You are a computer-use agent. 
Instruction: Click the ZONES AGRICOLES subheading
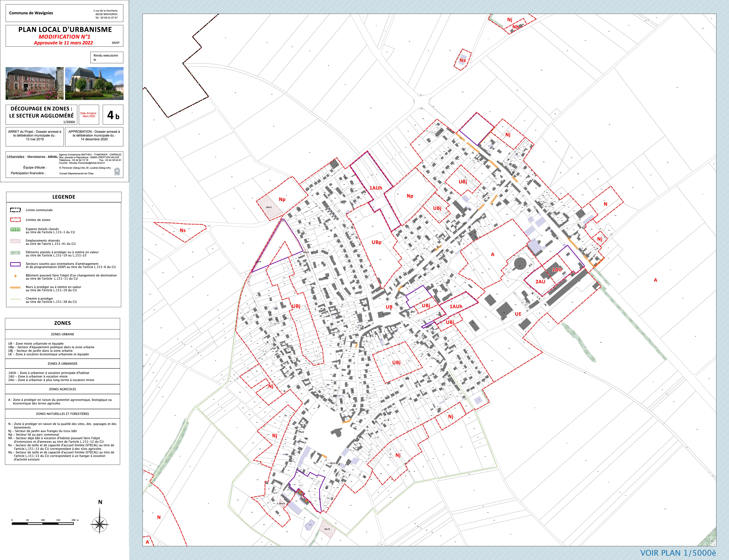point(62,389)
